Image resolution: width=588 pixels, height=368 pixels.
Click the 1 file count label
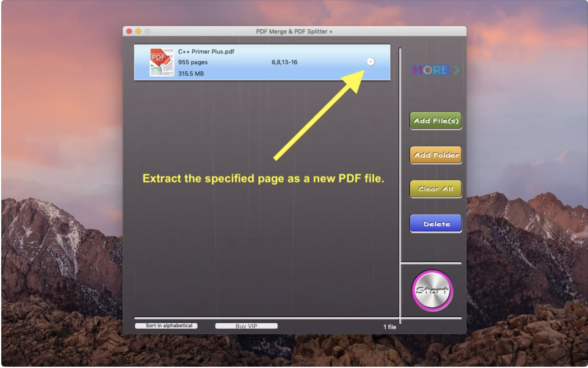click(x=390, y=327)
